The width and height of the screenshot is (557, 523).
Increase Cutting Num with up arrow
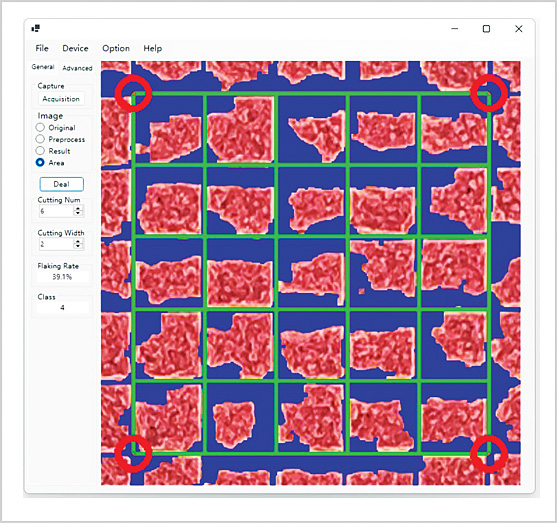click(78, 209)
